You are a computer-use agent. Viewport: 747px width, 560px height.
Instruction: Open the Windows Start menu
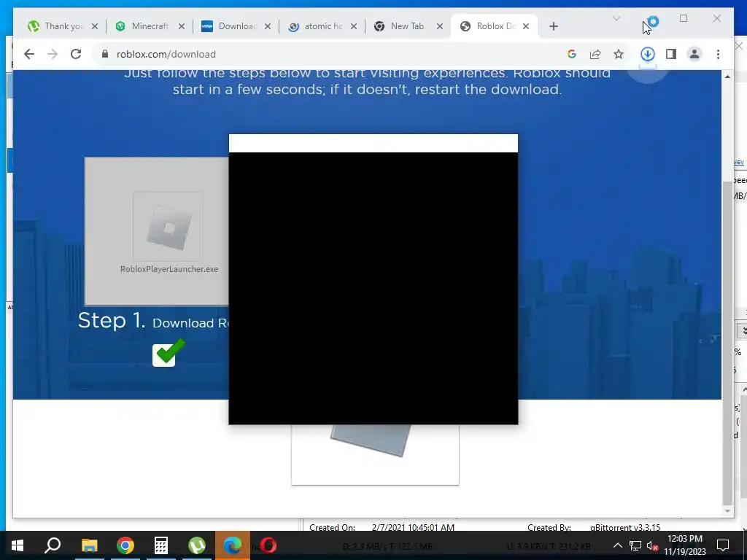18,545
